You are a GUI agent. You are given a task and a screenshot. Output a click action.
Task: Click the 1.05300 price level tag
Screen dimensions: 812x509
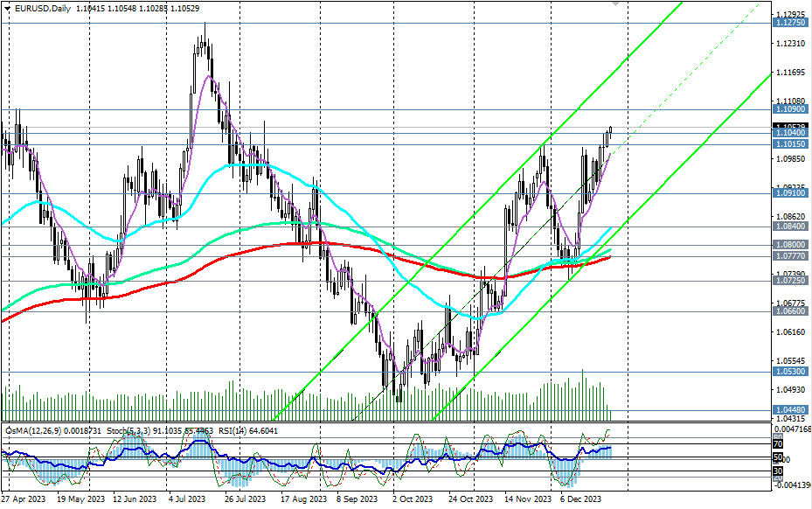click(x=789, y=372)
